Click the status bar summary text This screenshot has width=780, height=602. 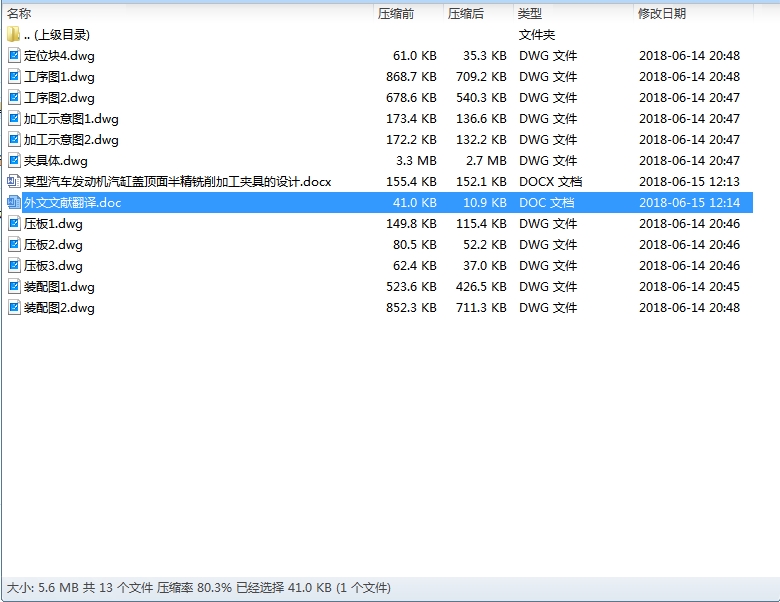pos(198,588)
